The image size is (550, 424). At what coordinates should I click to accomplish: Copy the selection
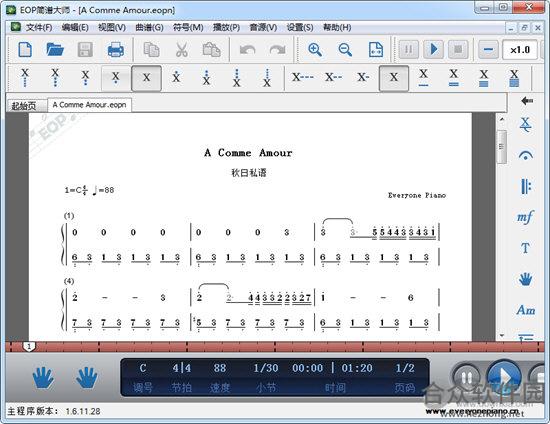click(152, 49)
